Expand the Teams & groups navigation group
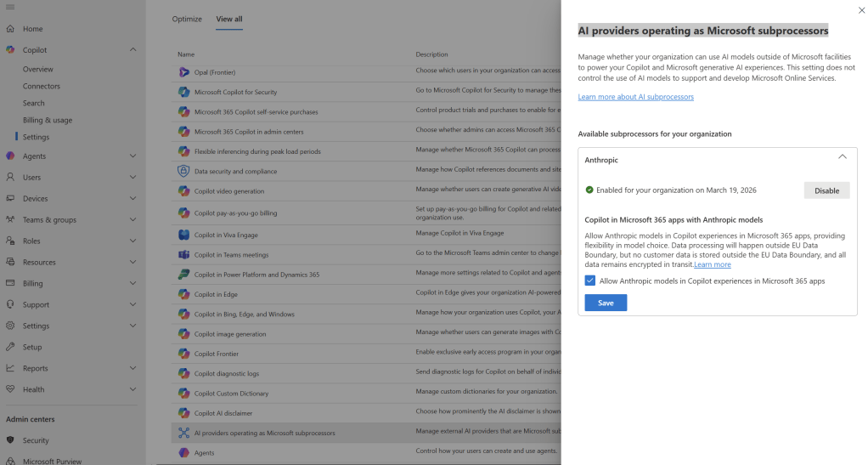The width and height of the screenshot is (868, 465). 132,220
